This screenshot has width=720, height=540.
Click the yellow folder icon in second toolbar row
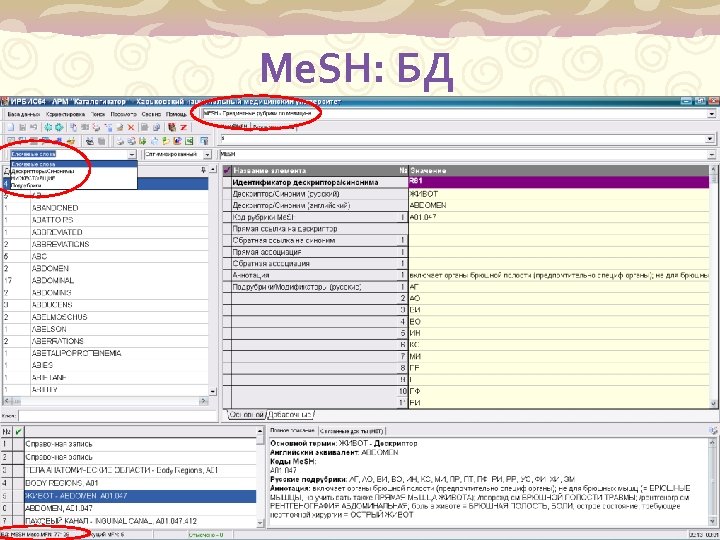(x=166, y=141)
